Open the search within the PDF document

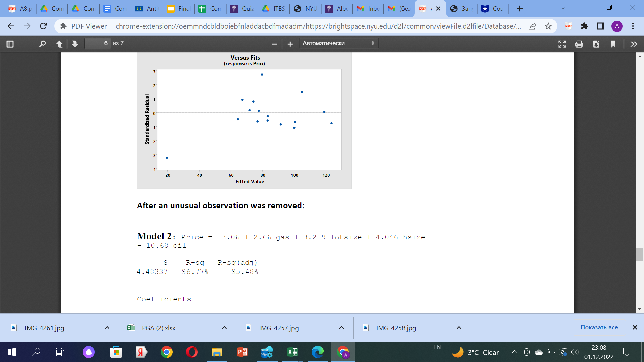pyautogui.click(x=42, y=44)
